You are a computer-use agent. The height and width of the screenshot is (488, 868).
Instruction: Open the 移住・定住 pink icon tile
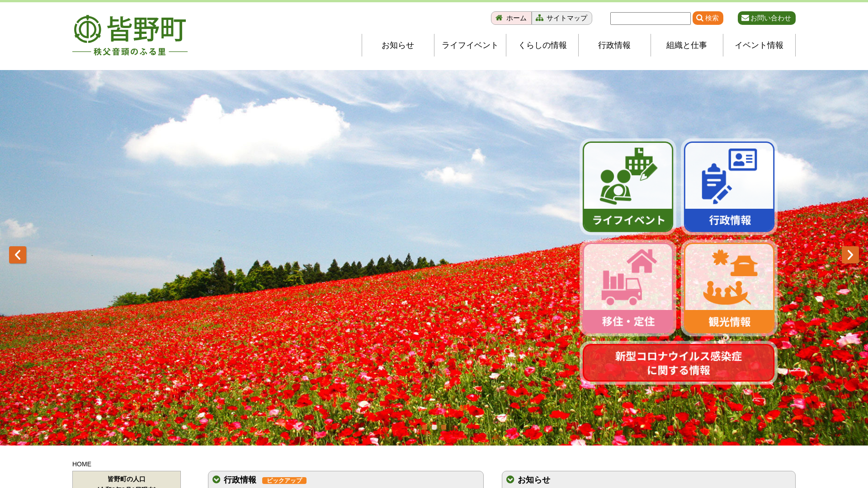[x=627, y=288]
